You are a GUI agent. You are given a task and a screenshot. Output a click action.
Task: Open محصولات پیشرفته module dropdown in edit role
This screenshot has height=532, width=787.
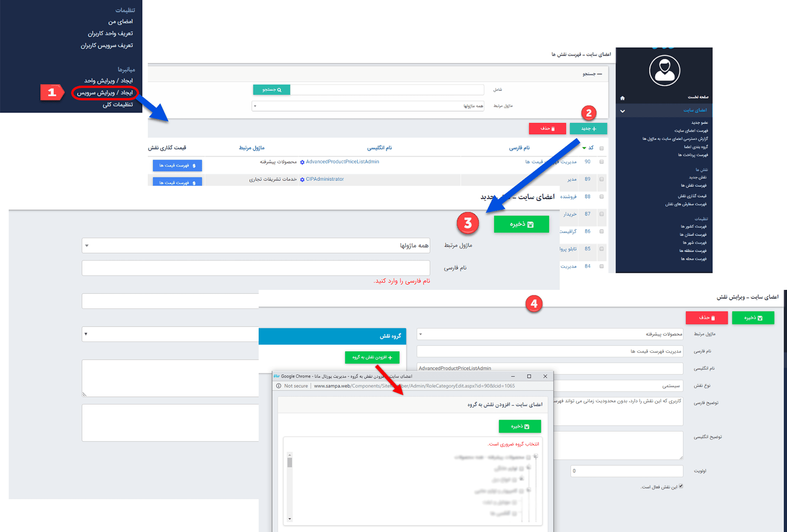550,334
